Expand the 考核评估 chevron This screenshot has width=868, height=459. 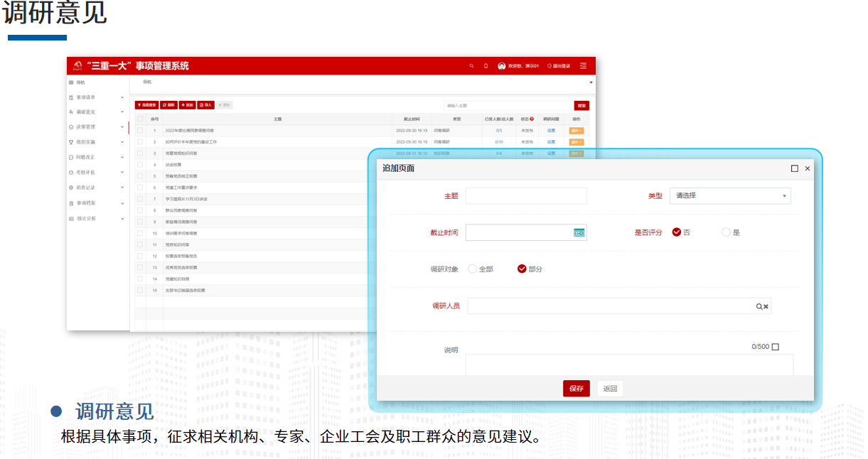click(x=122, y=173)
